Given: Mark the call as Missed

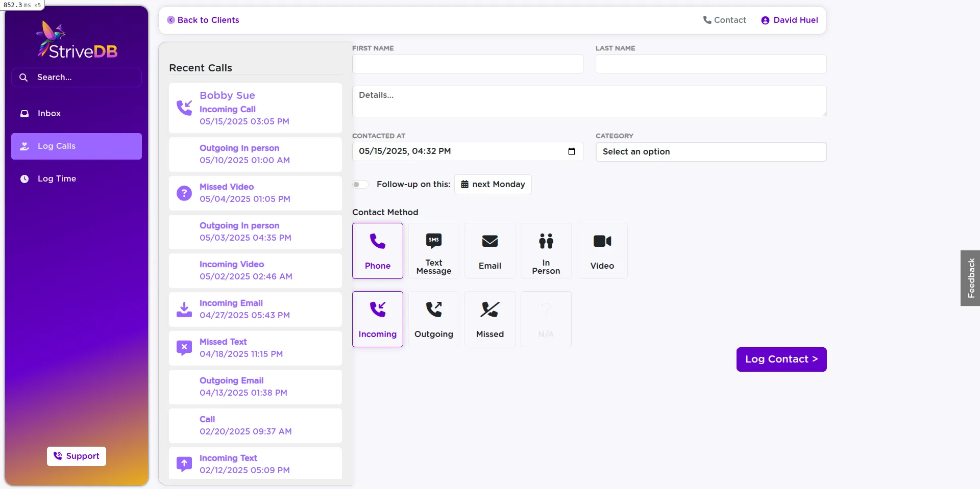Looking at the screenshot, I should (x=489, y=319).
